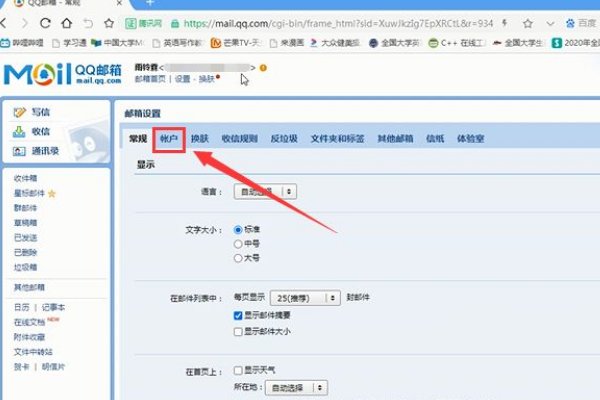Click the star icon right of the URL

pyautogui.click(x=528, y=23)
